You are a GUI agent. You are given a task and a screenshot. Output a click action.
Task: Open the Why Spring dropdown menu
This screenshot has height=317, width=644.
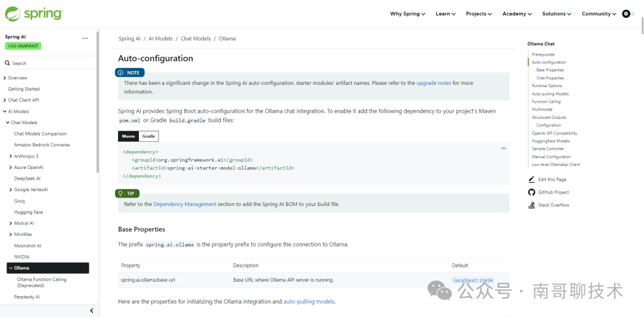(407, 14)
